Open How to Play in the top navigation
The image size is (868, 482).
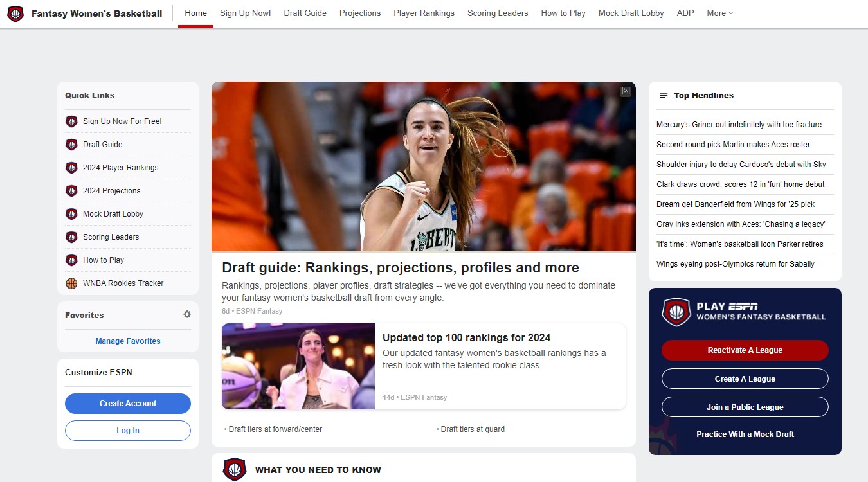pos(563,13)
